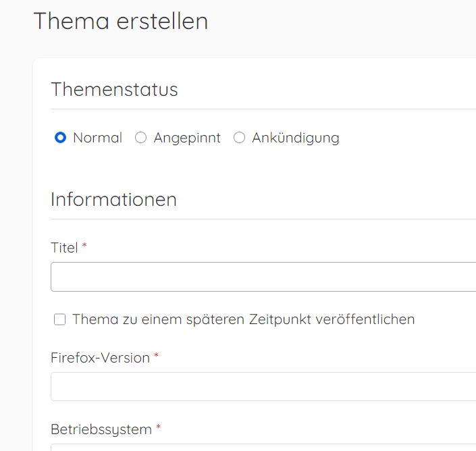Screen dimensions: 476x451
Task: Select the Ankündigung radio button
Action: (239, 138)
